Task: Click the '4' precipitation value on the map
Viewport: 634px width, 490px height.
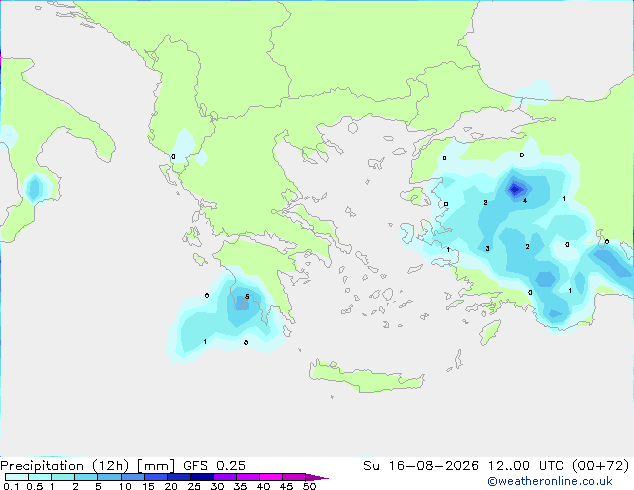Action: tap(525, 201)
